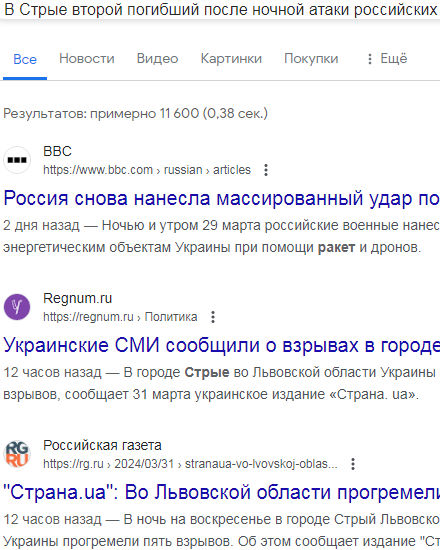Open the Regnum.ru purple favicon icon
This screenshot has width=440, height=550.
[x=17, y=307]
